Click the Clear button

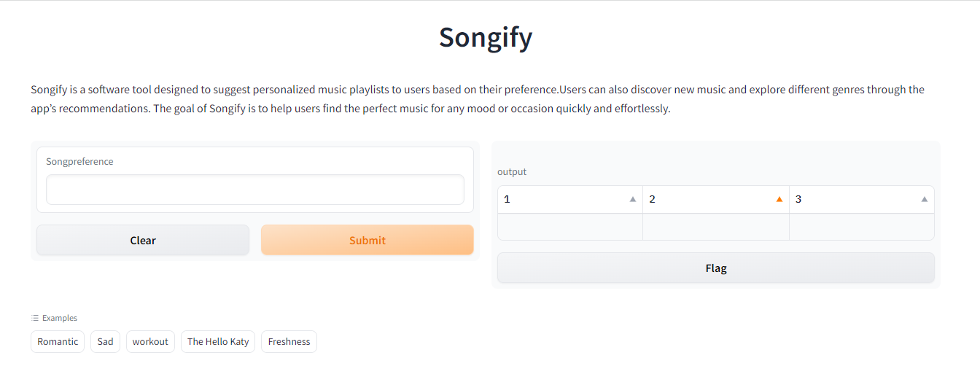pyautogui.click(x=143, y=240)
